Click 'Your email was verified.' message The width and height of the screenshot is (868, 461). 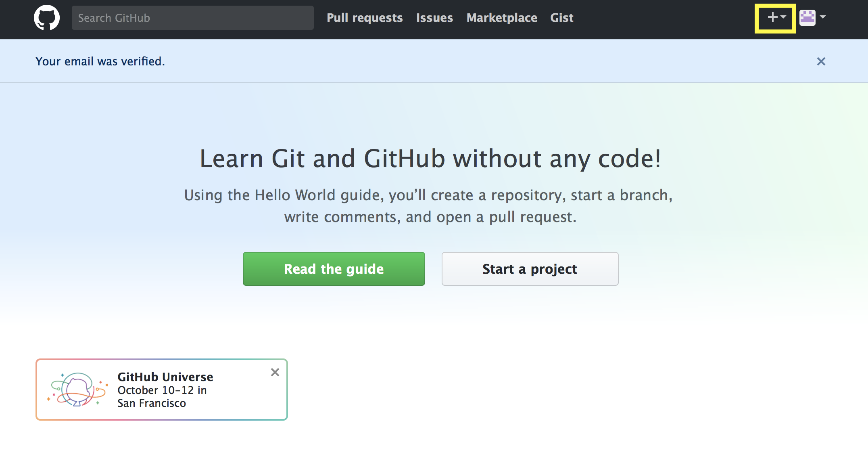100,61
